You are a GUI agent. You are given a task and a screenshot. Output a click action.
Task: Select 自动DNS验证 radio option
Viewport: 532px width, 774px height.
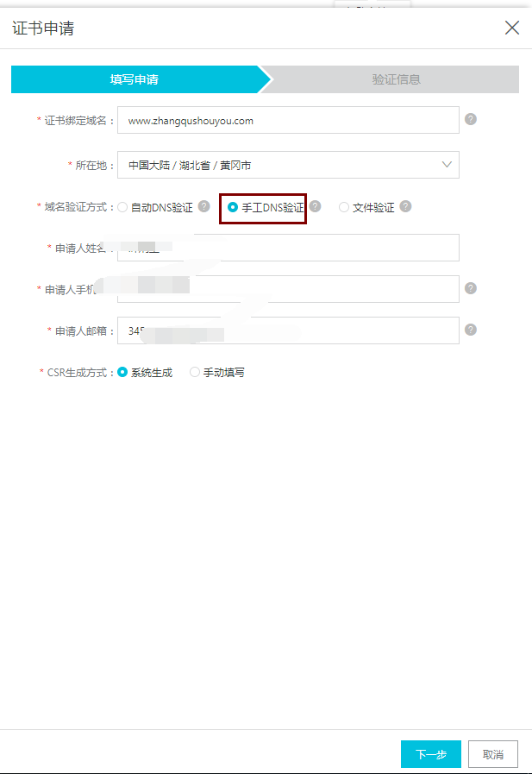[x=122, y=207]
